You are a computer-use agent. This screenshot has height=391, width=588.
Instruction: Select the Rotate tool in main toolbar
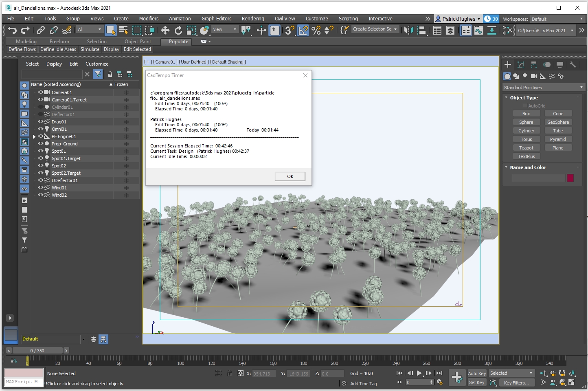pyautogui.click(x=178, y=30)
